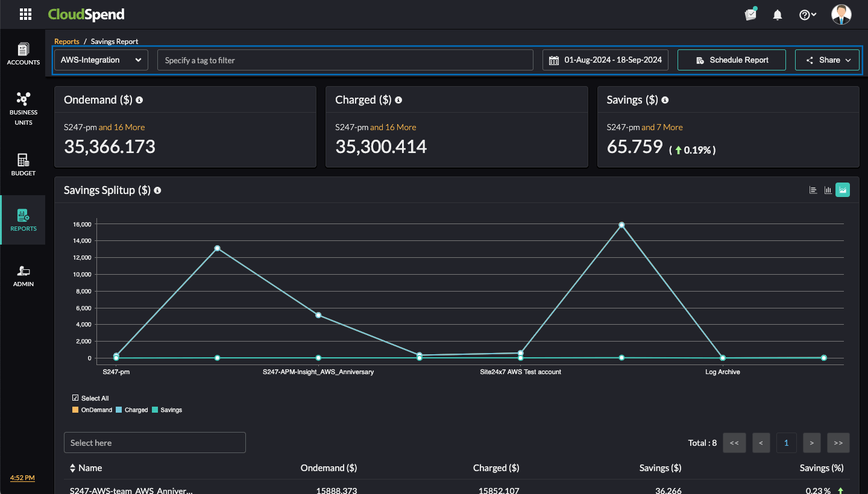
Task: Expand the AWS-Integration account dropdown
Action: pos(101,60)
